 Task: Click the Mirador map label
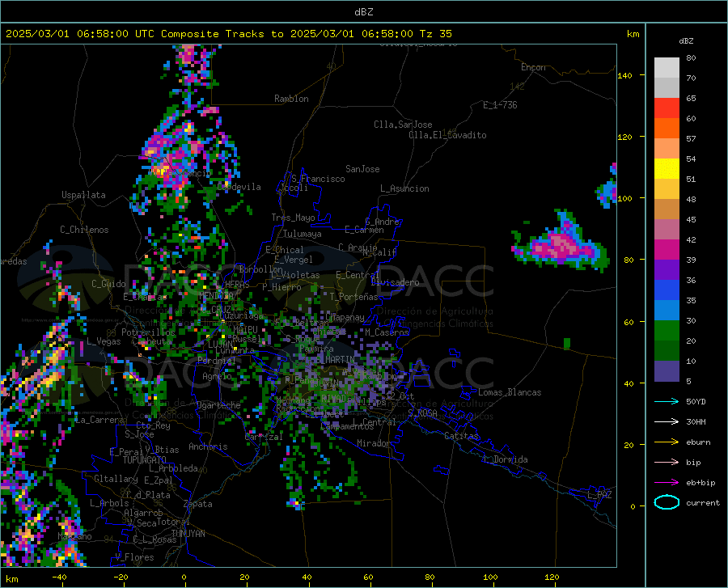tap(373, 443)
